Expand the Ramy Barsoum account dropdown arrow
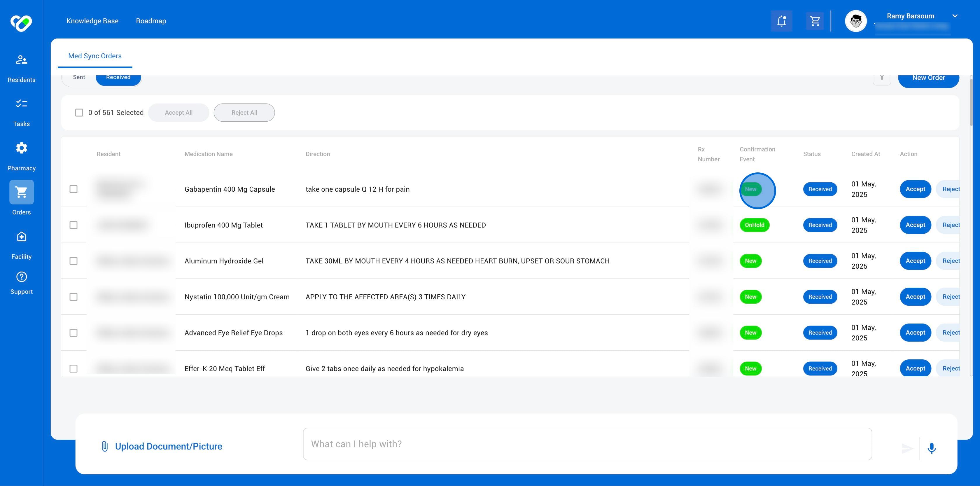 (955, 16)
